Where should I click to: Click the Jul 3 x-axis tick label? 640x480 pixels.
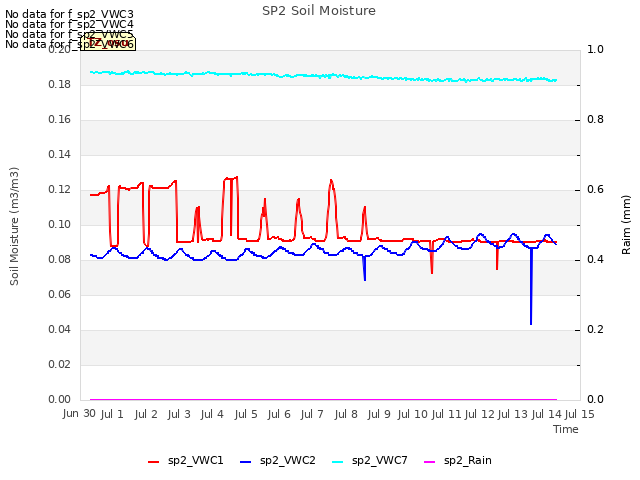tap(179, 414)
